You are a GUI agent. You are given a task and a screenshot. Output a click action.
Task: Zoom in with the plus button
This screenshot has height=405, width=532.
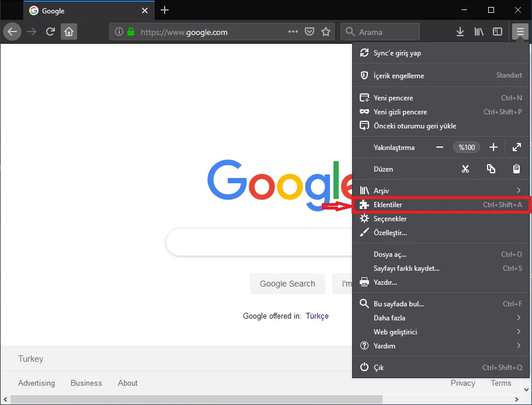(x=493, y=148)
